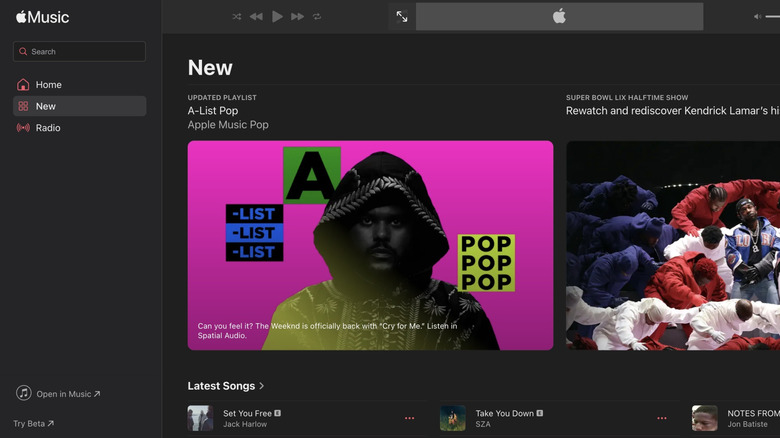780x438 pixels.
Task: Adjust the volume slider
Action: [772, 17]
